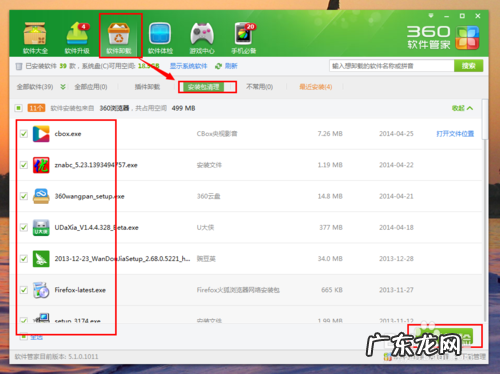Click the search input for software name
This screenshot has width=500, height=374.
[392, 66]
